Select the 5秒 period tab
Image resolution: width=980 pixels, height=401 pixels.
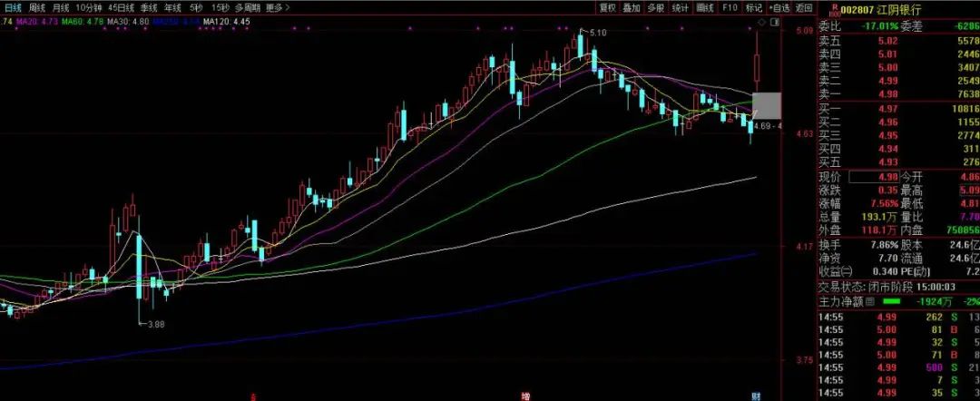point(196,8)
